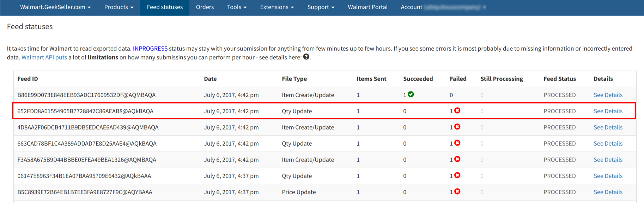Click red failed icon in Price Update row
Screen dimensions: 644x203
[457, 191]
